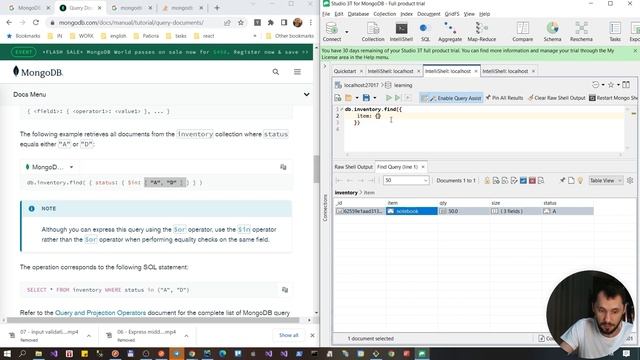The image size is (640, 360).
Task: Open the WORK bookmarks folder
Action: click(x=82, y=36)
